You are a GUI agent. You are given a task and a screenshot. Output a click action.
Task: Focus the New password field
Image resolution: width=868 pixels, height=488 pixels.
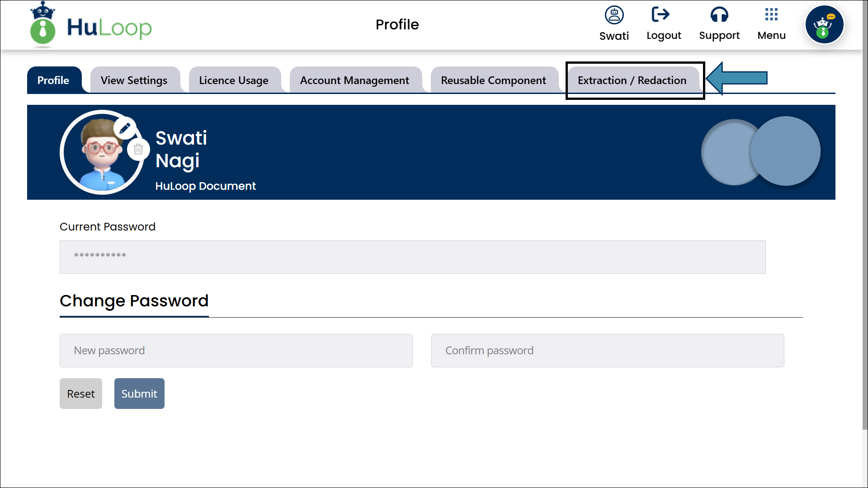[x=236, y=351]
